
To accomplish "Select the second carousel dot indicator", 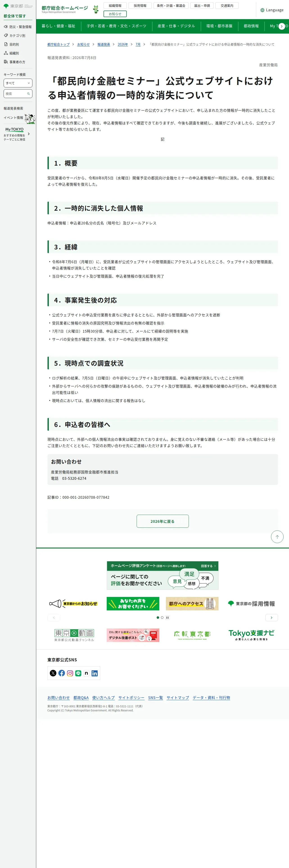I will 162,617.
